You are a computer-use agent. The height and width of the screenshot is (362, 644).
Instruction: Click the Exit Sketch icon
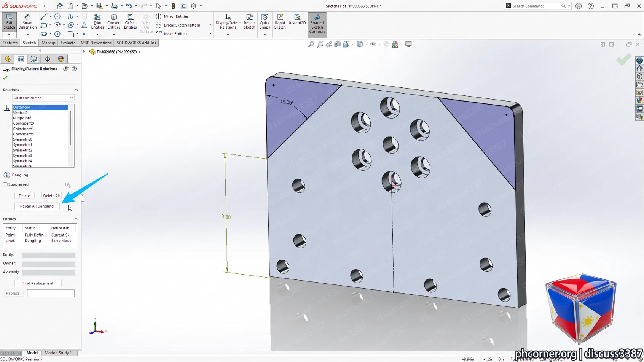pyautogui.click(x=9, y=21)
